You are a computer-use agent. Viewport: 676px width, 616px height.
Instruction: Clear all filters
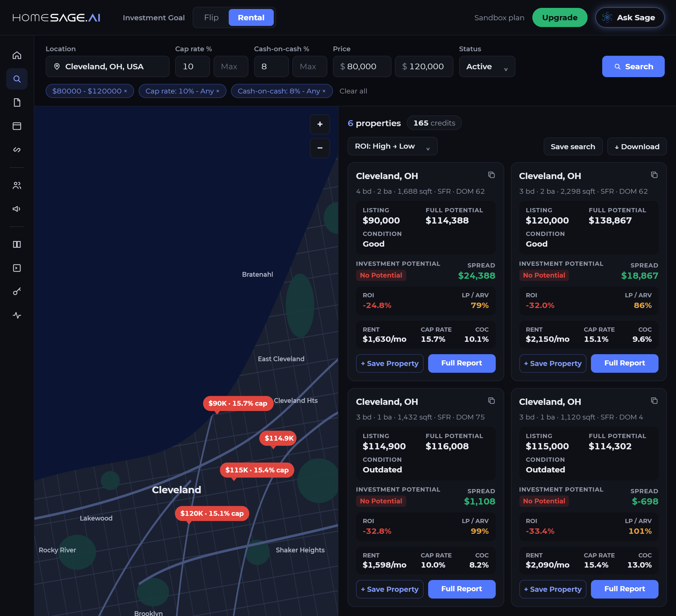(x=353, y=91)
